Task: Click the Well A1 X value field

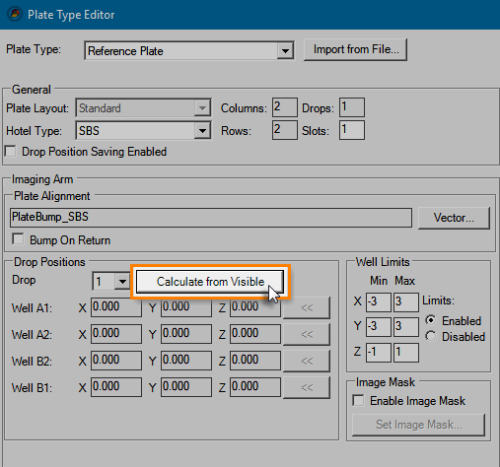Action: tap(116, 307)
